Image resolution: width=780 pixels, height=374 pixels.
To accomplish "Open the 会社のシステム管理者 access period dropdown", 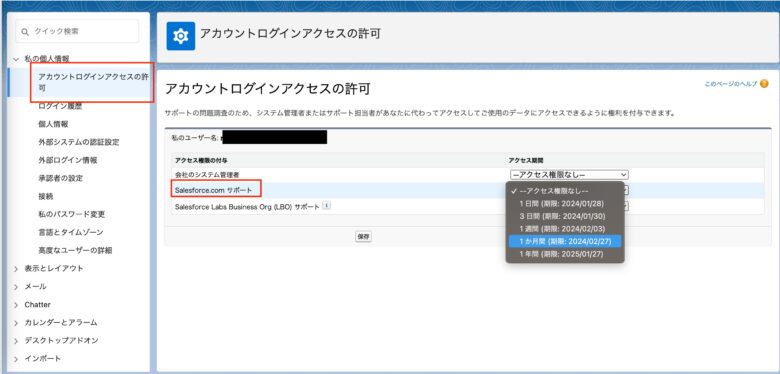I will (x=569, y=175).
